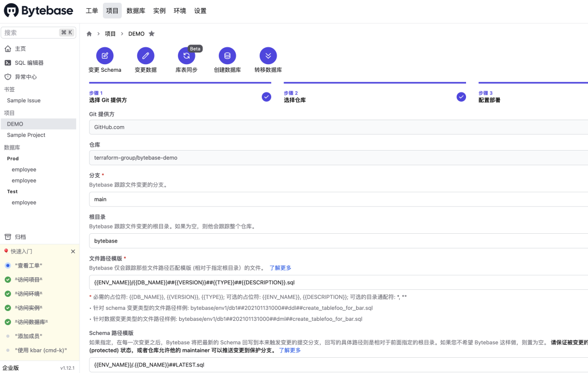This screenshot has height=373, width=588.
Task: Click 了解更多 link under 文件路径模版
Action: 280,268
